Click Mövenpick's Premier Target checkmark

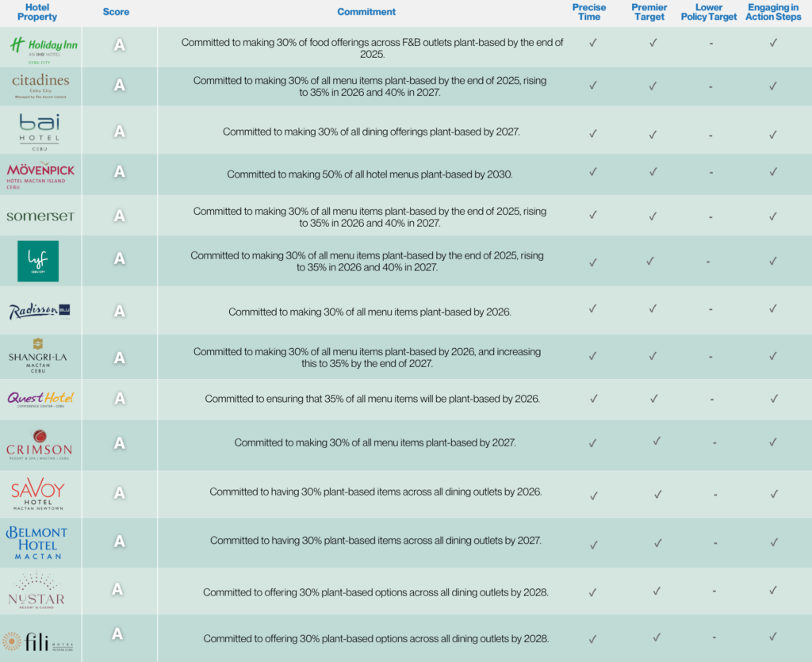tap(653, 172)
